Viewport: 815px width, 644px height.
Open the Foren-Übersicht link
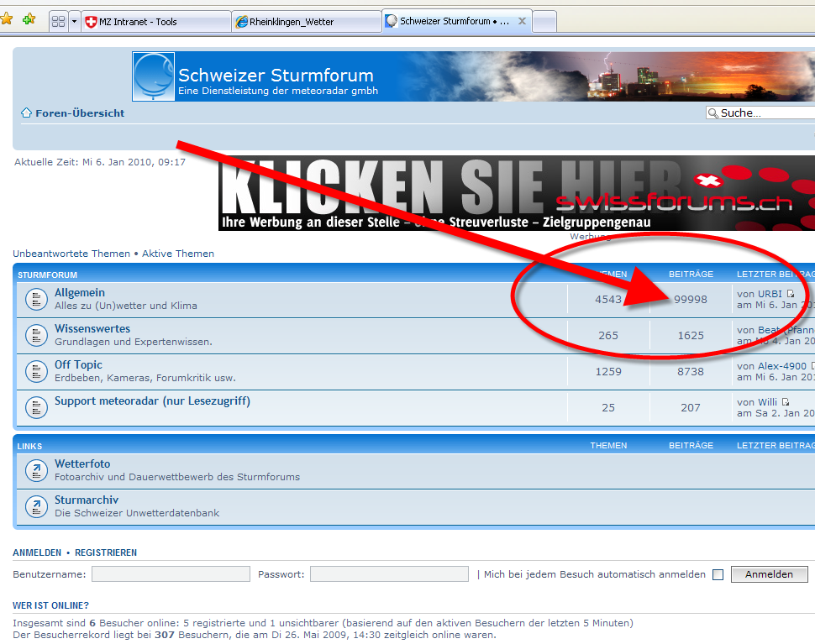click(x=80, y=113)
